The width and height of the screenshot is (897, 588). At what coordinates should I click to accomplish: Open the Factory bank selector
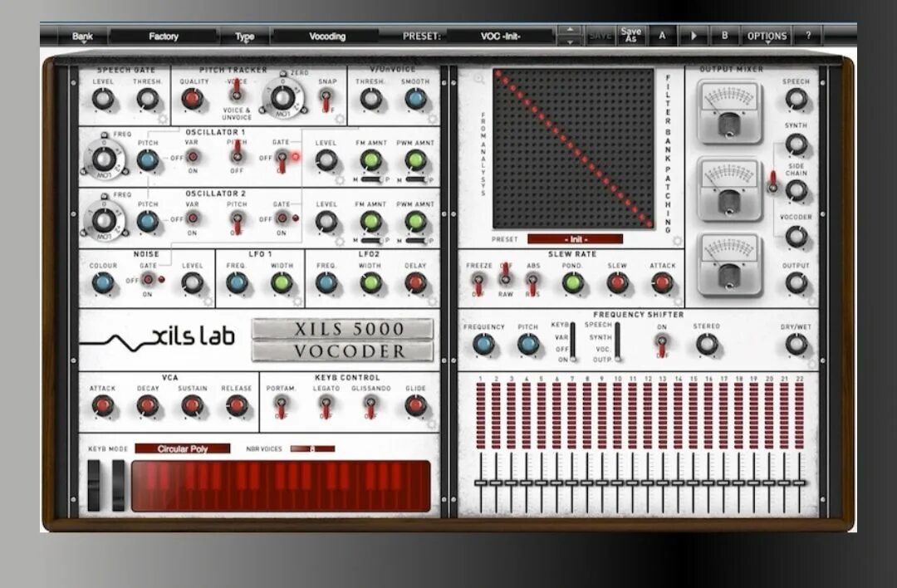(x=164, y=36)
